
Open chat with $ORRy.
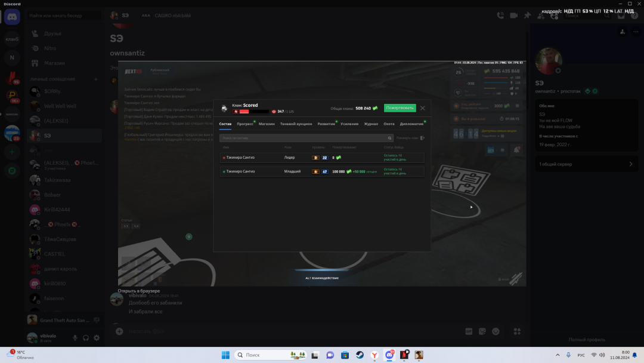click(64, 91)
